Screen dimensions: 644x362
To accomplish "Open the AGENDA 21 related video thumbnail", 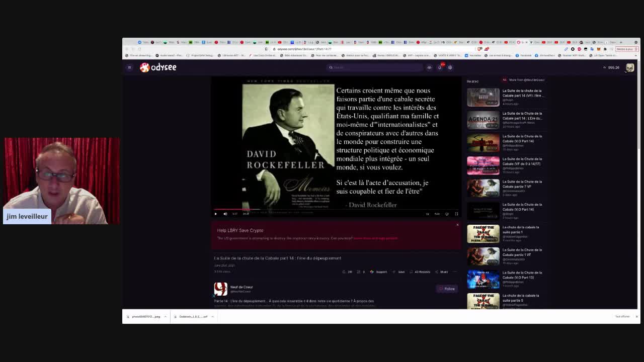I will [x=483, y=120].
